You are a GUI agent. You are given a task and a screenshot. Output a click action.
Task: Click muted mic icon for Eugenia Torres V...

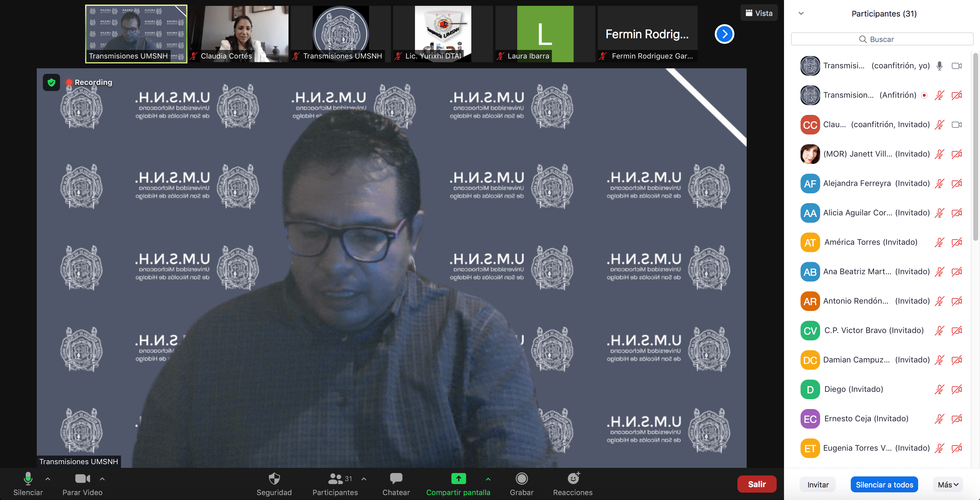click(939, 448)
